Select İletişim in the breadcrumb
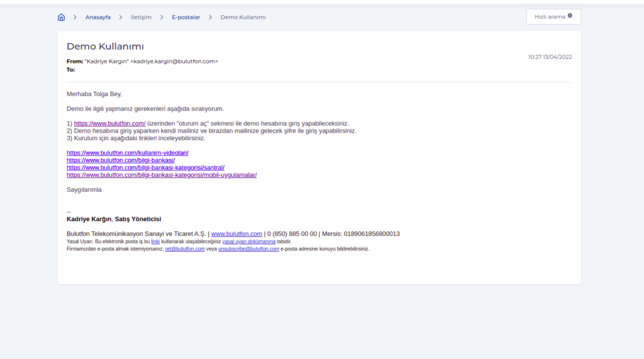 (x=142, y=17)
